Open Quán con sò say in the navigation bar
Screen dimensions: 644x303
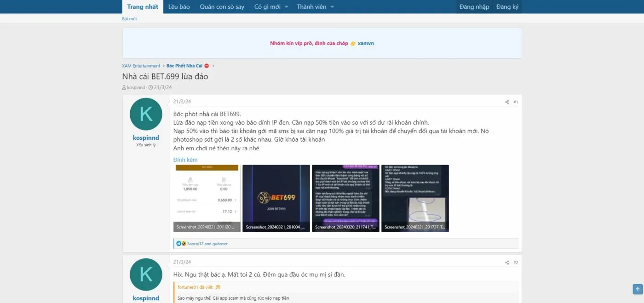222,7
